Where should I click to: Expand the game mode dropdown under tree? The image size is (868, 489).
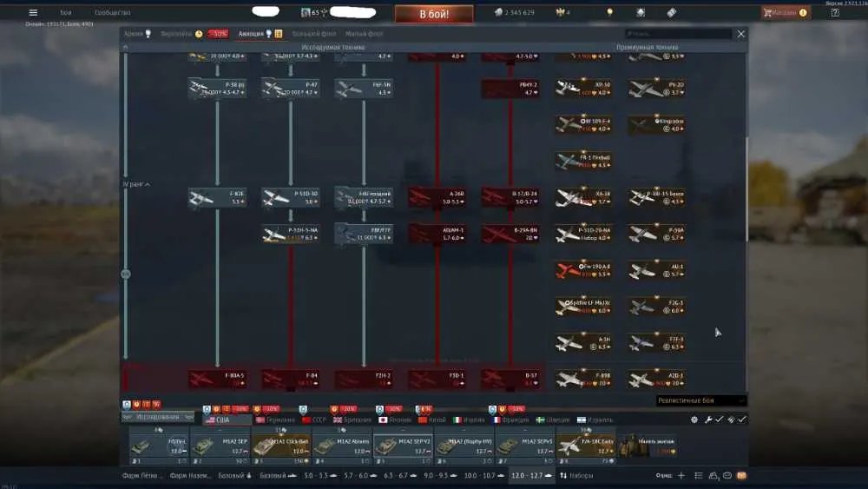[700, 400]
